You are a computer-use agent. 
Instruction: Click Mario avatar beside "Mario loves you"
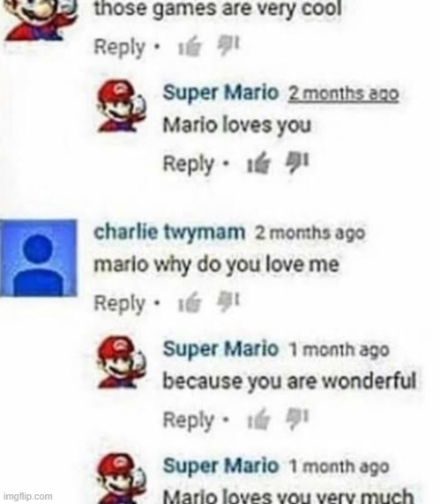[122, 107]
